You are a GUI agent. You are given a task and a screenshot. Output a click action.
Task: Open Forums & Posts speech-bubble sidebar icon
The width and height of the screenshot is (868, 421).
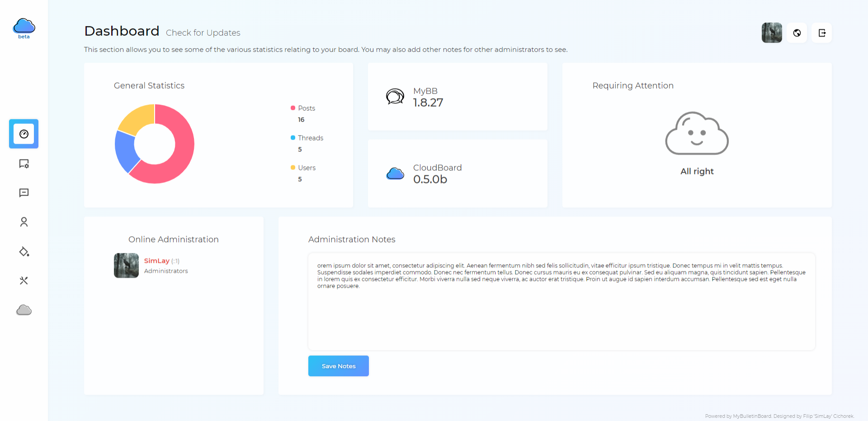[x=24, y=193]
